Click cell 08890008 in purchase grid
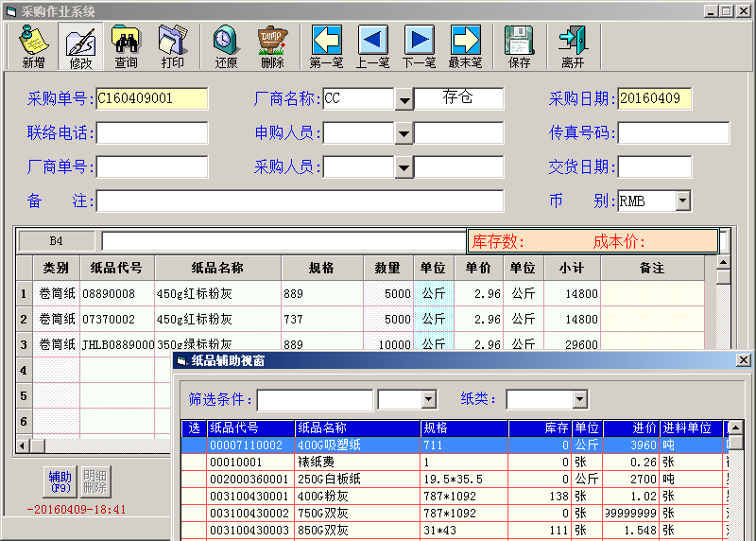 click(117, 293)
